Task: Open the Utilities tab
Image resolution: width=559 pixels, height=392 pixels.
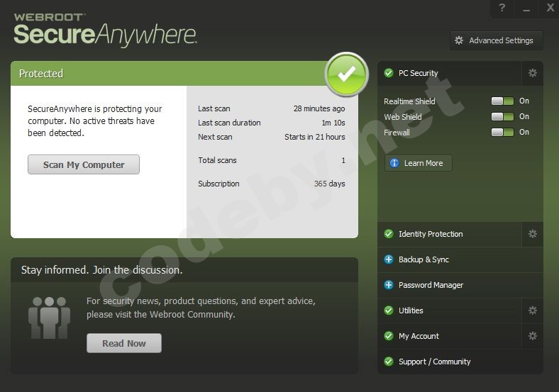Action: click(411, 310)
